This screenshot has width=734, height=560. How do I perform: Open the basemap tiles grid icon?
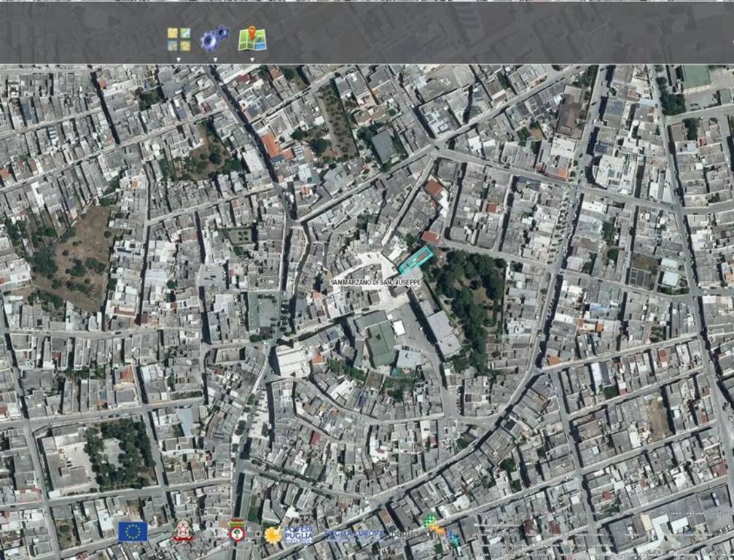coord(179,39)
